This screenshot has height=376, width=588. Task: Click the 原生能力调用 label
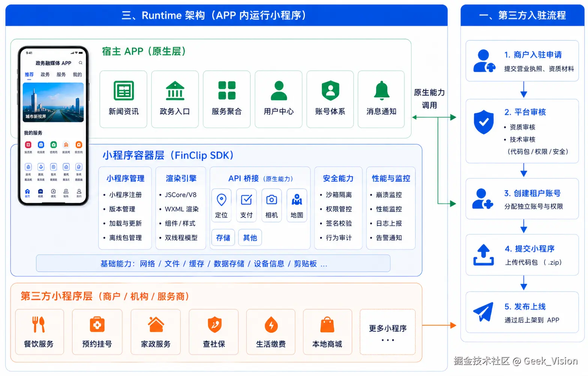tap(430, 99)
